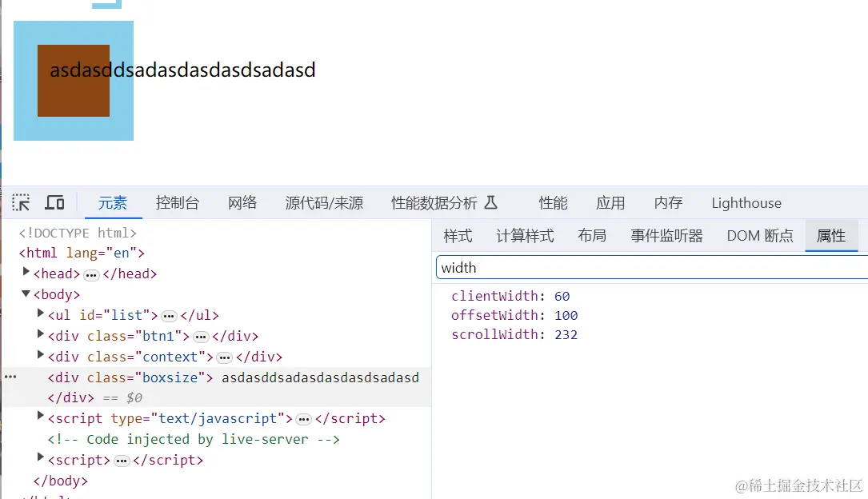The image size is (868, 499).
Task: Select the <!DOCTYPE html> line
Action: pos(78,234)
